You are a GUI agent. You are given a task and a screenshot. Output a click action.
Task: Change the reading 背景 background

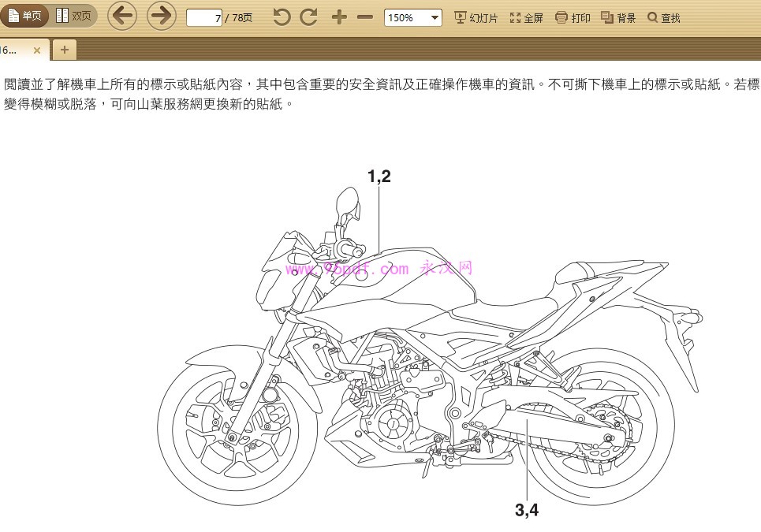[618, 17]
